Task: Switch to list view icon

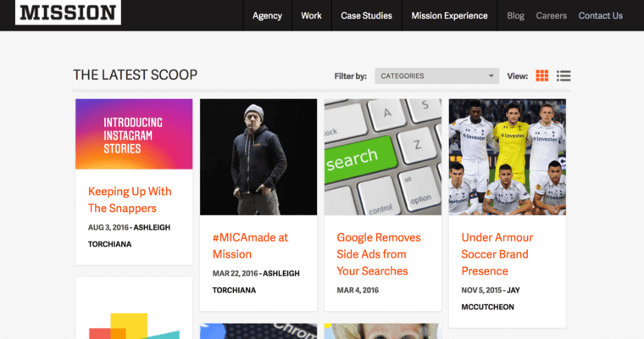Action: 563,75
